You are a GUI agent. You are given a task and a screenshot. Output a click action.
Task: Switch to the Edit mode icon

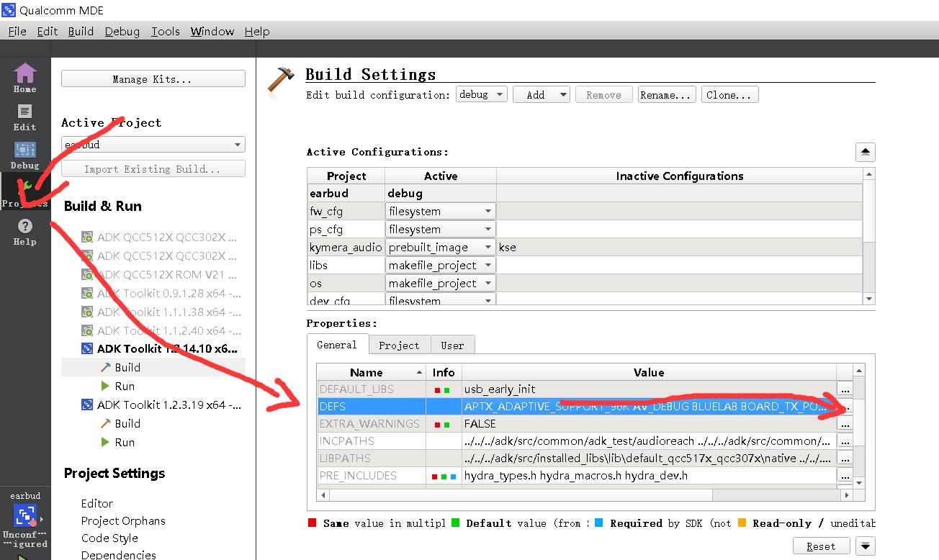tap(24, 117)
